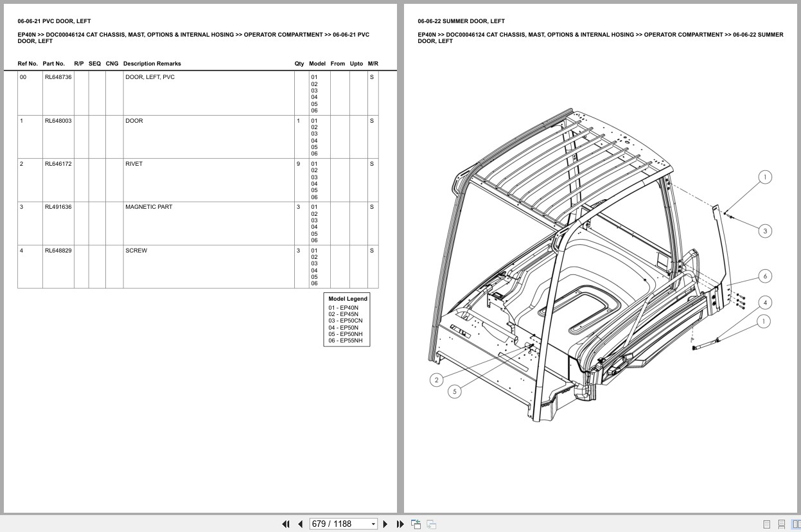Click the SCREW description
This screenshot has width=801, height=532.
(136, 251)
